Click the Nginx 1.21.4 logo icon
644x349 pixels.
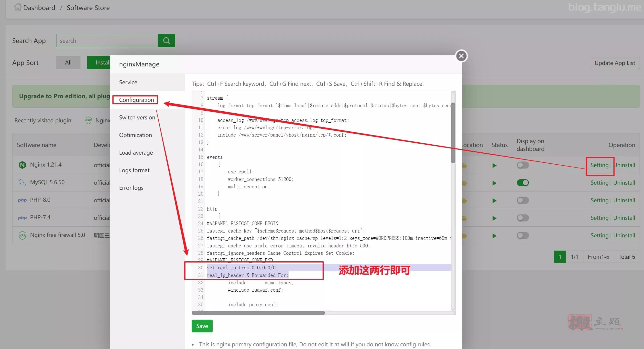pyautogui.click(x=22, y=165)
